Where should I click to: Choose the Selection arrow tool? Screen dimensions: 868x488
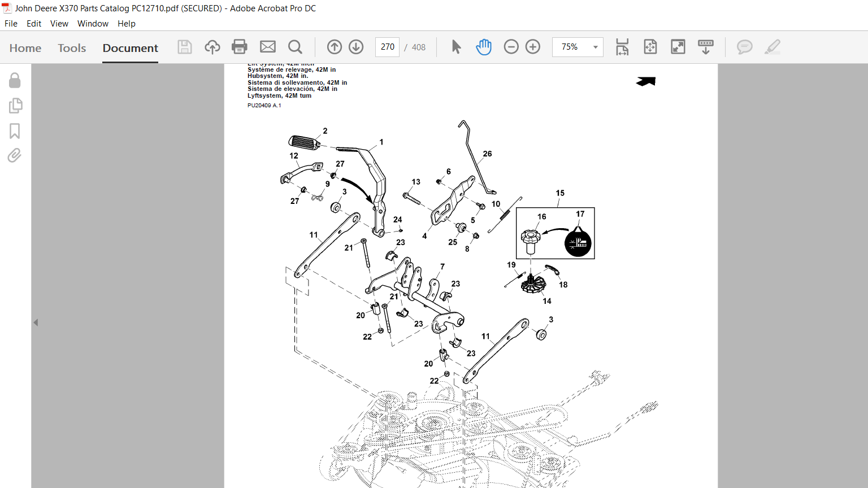point(457,47)
